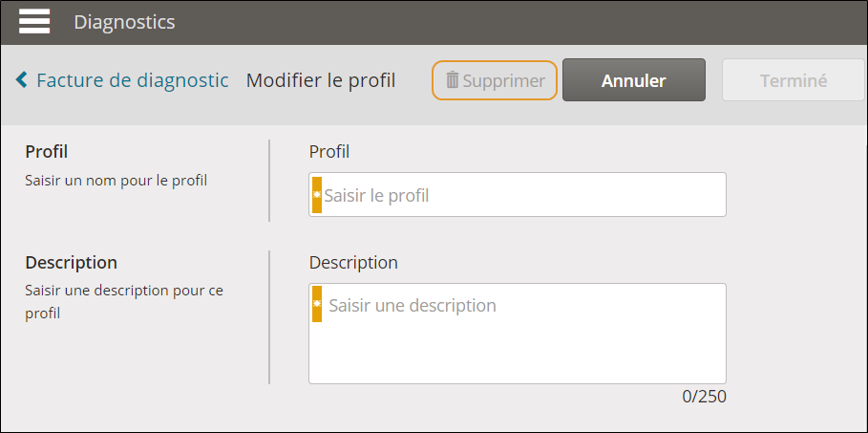The height and width of the screenshot is (433, 868).
Task: Click the bold Profil section heading
Action: tap(47, 152)
